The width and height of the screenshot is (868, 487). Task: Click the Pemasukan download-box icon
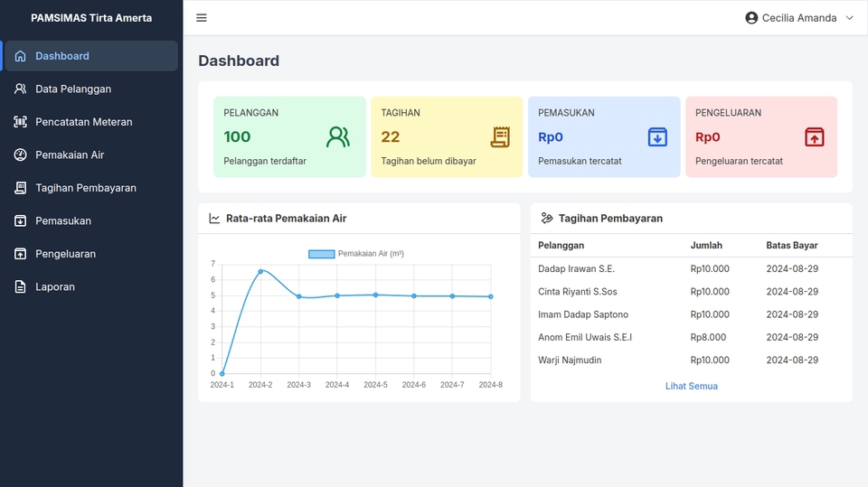point(657,137)
